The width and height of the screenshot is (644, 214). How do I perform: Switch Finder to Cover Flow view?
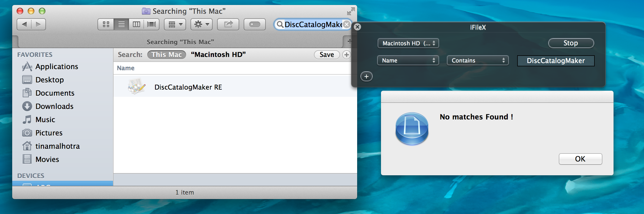pos(151,24)
